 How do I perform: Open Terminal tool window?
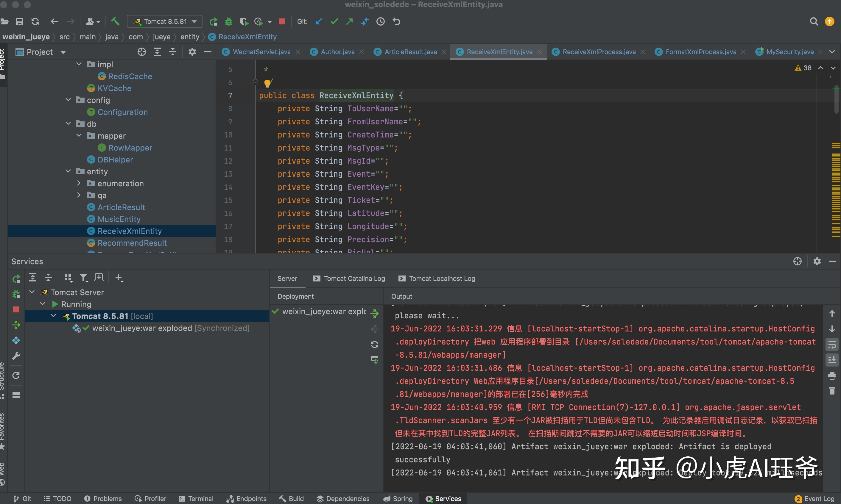coord(196,499)
